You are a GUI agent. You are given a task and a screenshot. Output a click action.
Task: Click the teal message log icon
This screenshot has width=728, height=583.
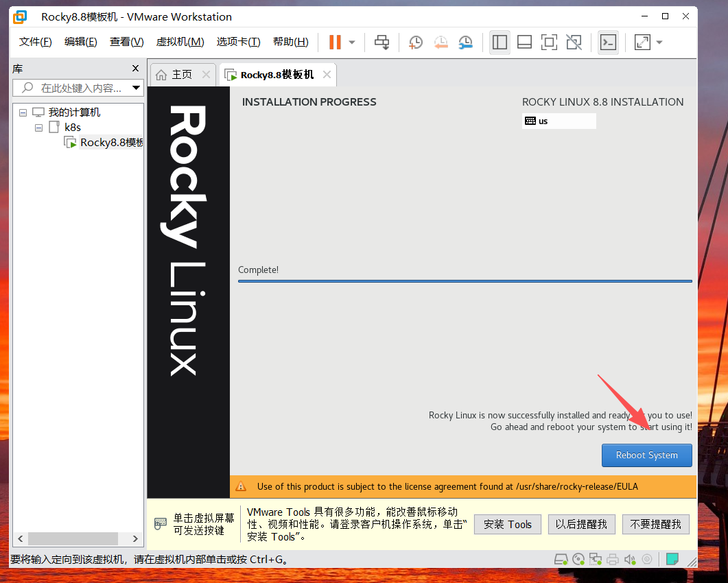672,559
